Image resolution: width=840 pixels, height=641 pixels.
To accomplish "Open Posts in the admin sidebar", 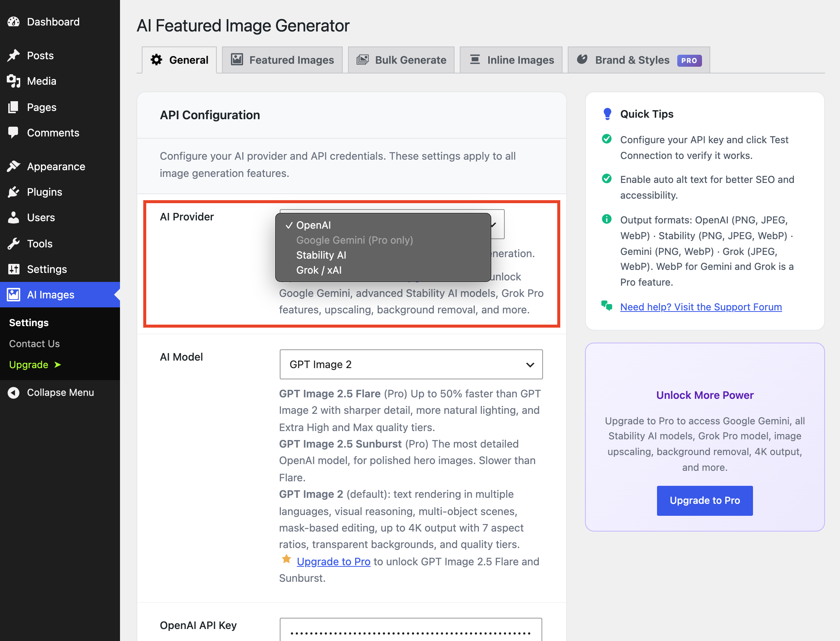I will pyautogui.click(x=60, y=55).
